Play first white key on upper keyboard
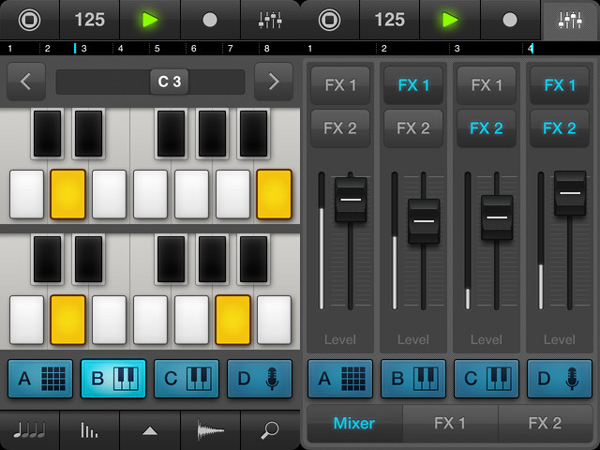Image resolution: width=600 pixels, height=450 pixels. pos(26,194)
